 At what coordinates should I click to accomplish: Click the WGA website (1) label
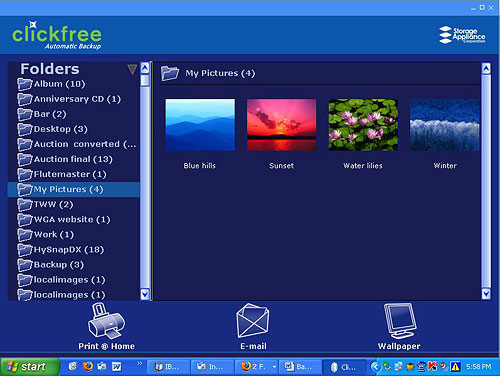click(72, 219)
